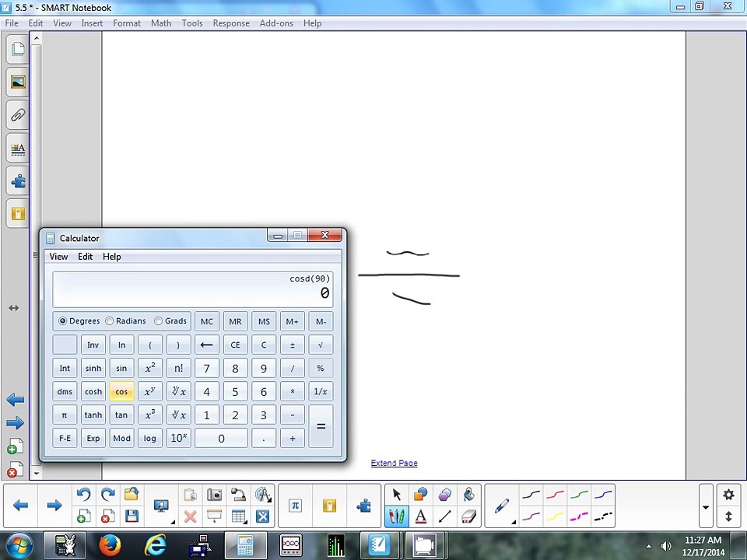
Task: Select the Pens tool
Action: 396,516
